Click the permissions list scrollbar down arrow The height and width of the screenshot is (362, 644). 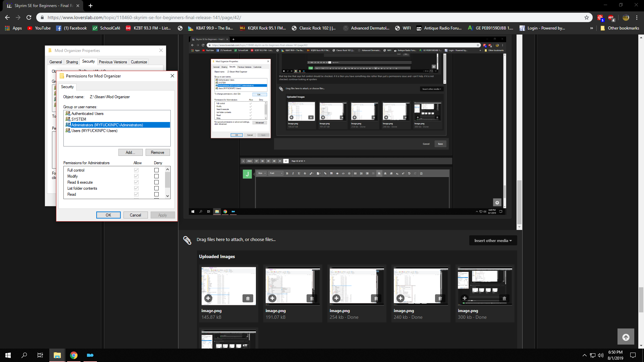tap(167, 196)
